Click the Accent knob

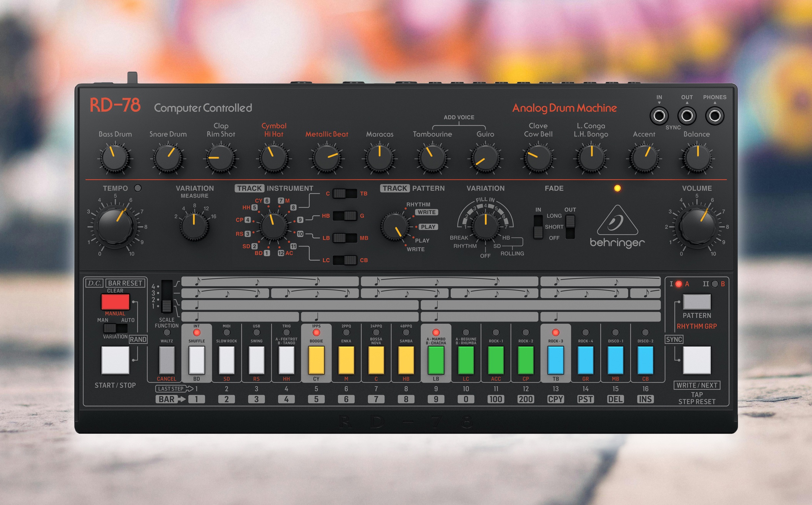click(644, 158)
